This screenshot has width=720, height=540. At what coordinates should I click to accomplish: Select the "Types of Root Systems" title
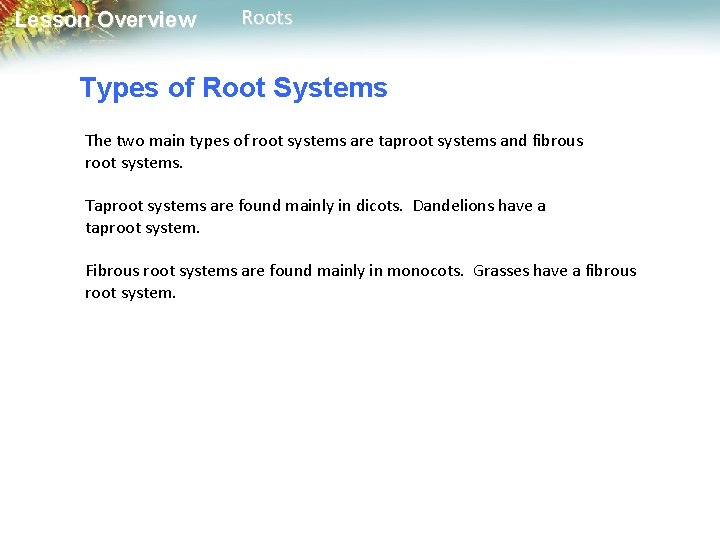coord(234,88)
